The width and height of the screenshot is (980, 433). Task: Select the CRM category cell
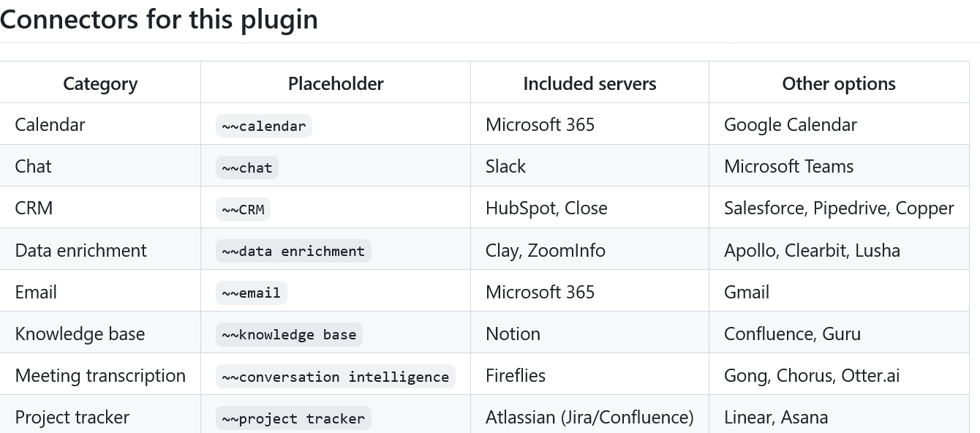point(100,208)
